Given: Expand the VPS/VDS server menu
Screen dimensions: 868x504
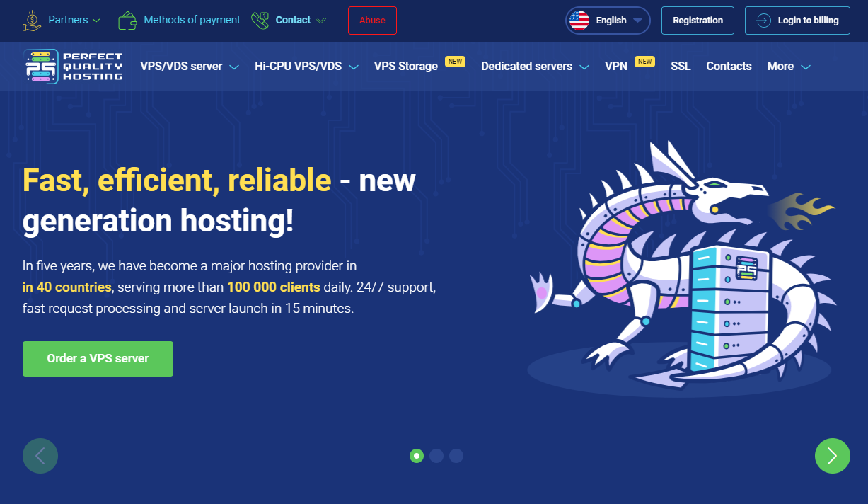Looking at the screenshot, I should pos(189,67).
